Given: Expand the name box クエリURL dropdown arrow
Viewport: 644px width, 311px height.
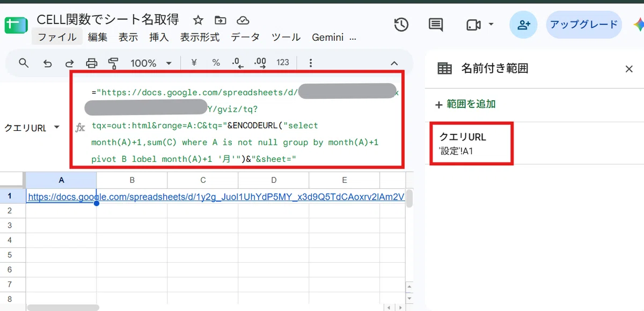Looking at the screenshot, I should (57, 128).
